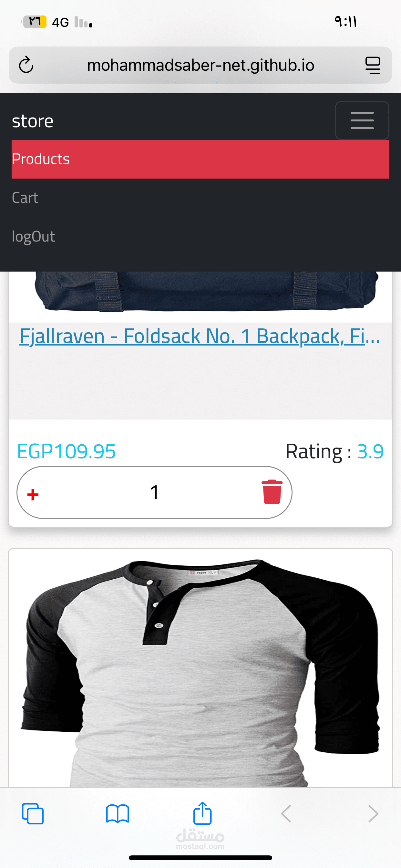Image resolution: width=401 pixels, height=868 pixels.
Task: Collapse the hamburger navigation menu
Action: tap(362, 120)
